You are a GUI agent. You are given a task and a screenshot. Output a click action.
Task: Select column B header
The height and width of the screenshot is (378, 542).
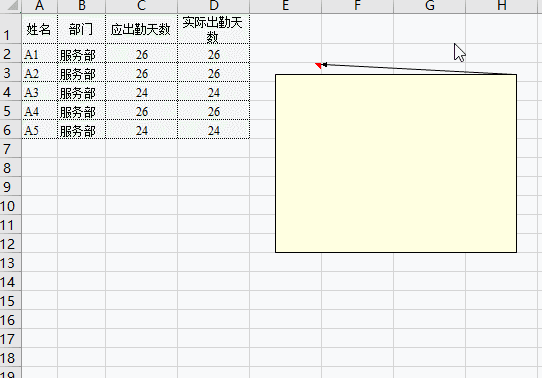click(82, 6)
